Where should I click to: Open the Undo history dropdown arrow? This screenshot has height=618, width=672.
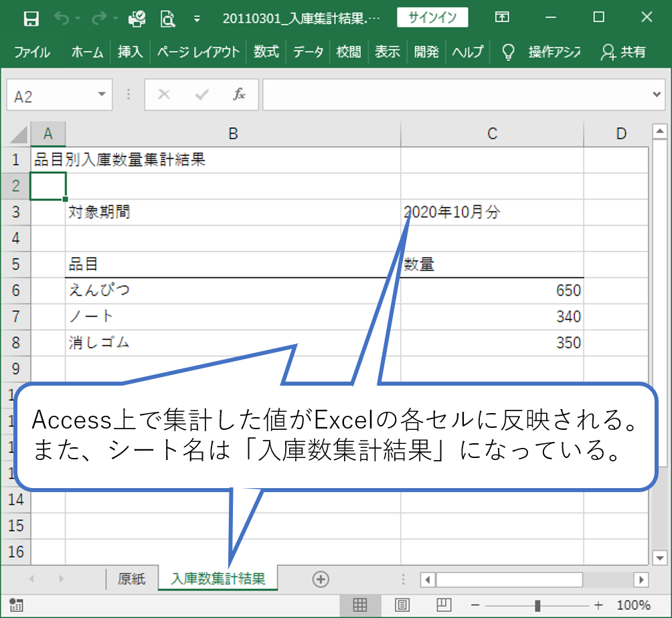click(78, 19)
